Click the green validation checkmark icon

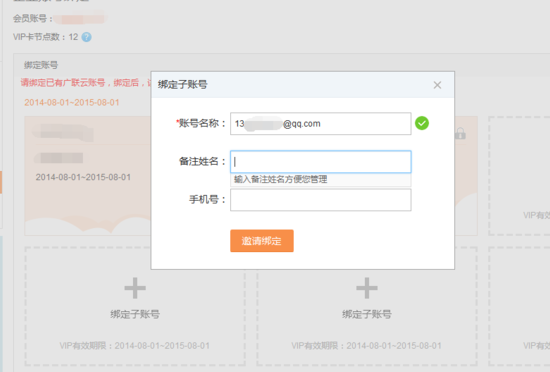[x=422, y=123]
